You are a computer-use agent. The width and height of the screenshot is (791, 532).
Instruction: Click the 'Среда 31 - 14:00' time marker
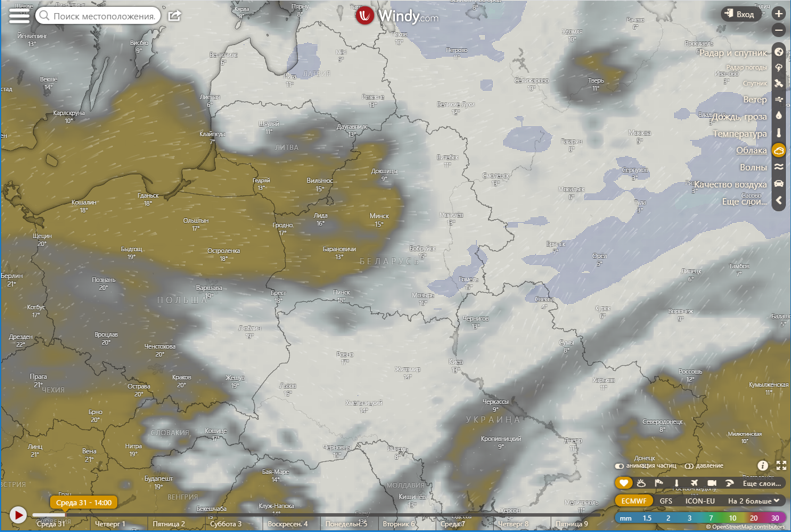click(84, 502)
